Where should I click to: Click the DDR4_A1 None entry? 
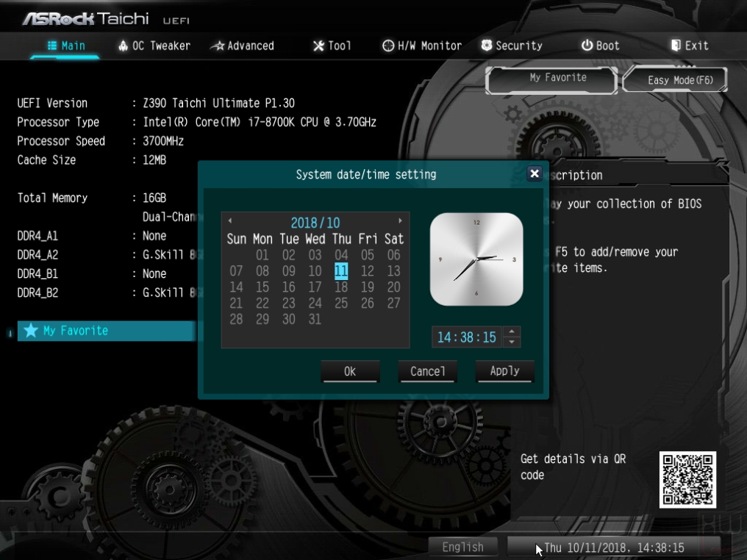154,236
